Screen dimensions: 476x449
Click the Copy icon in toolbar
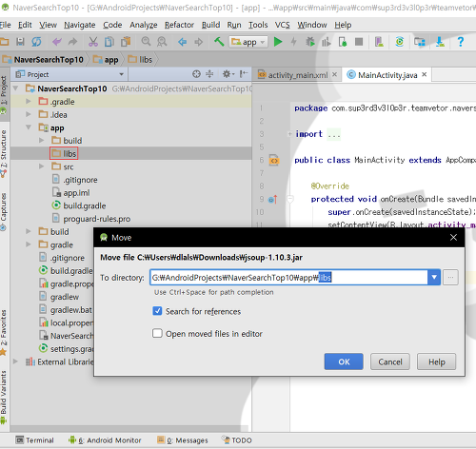coord(109,42)
